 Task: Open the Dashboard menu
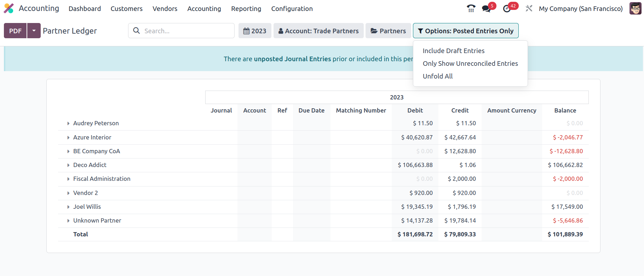click(x=85, y=8)
